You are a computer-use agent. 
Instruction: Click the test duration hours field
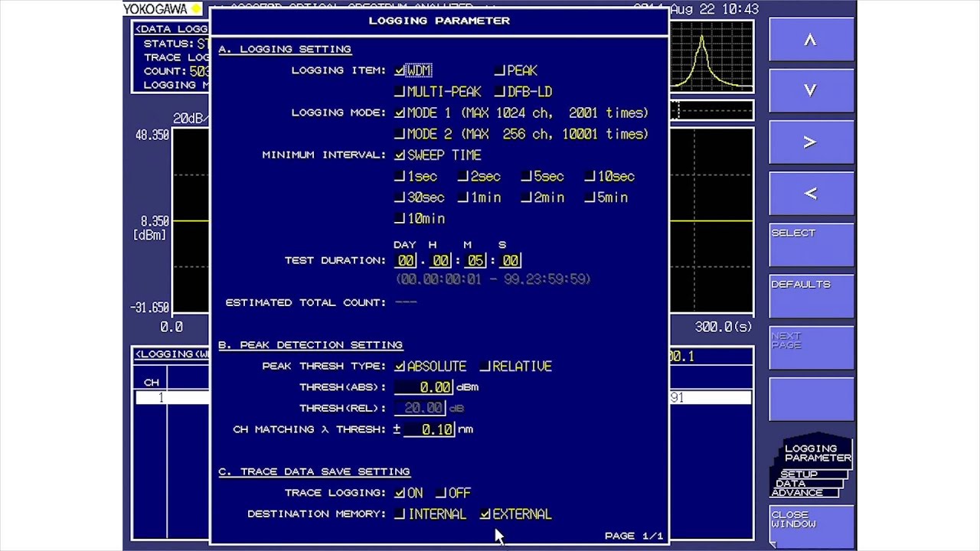(441, 261)
